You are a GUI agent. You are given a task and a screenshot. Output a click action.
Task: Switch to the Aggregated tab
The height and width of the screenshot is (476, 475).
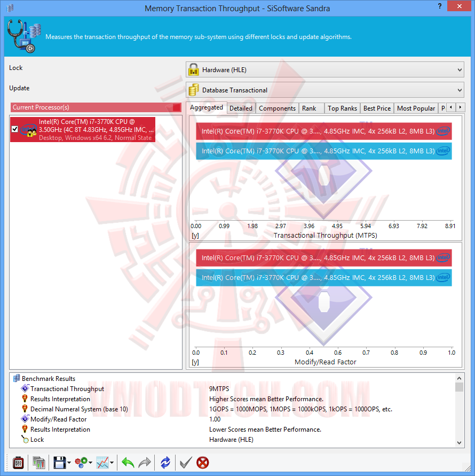click(207, 107)
